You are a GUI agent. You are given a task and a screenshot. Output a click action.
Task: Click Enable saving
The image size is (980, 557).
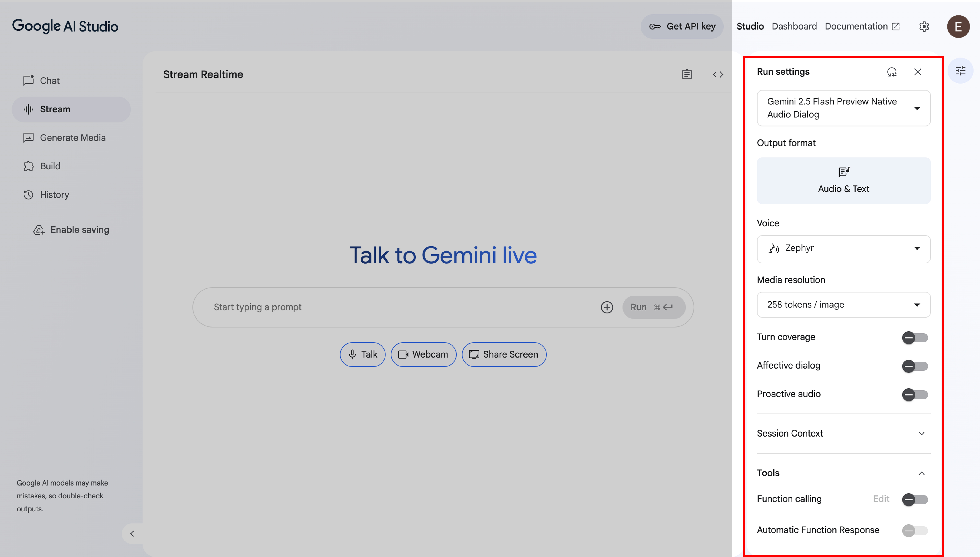click(x=71, y=229)
